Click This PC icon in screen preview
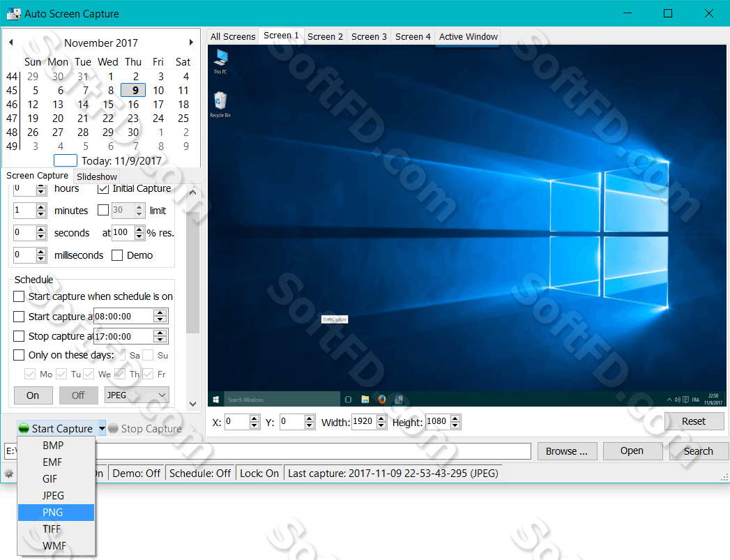This screenshot has height=560, width=730. (x=221, y=62)
